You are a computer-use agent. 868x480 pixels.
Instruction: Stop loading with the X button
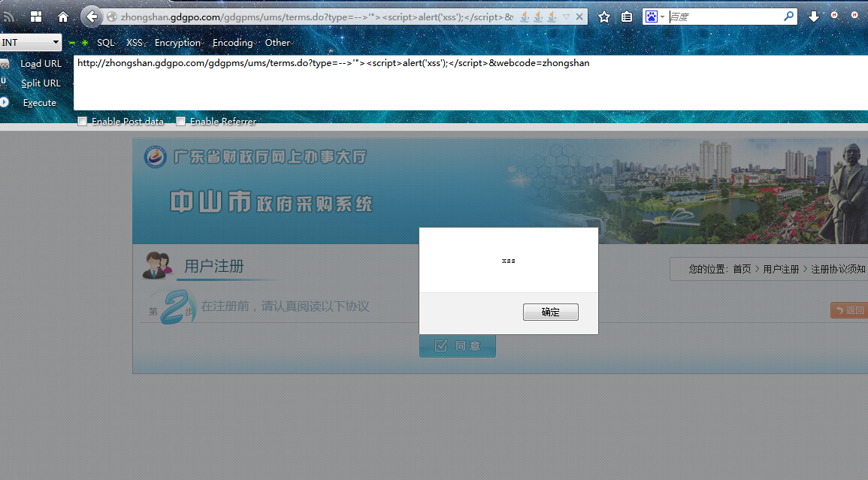[579, 17]
